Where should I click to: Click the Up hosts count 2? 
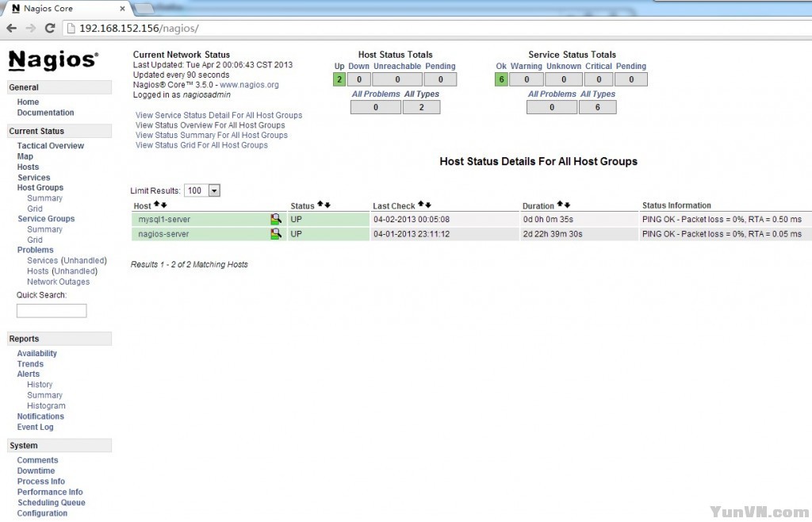pyautogui.click(x=339, y=79)
